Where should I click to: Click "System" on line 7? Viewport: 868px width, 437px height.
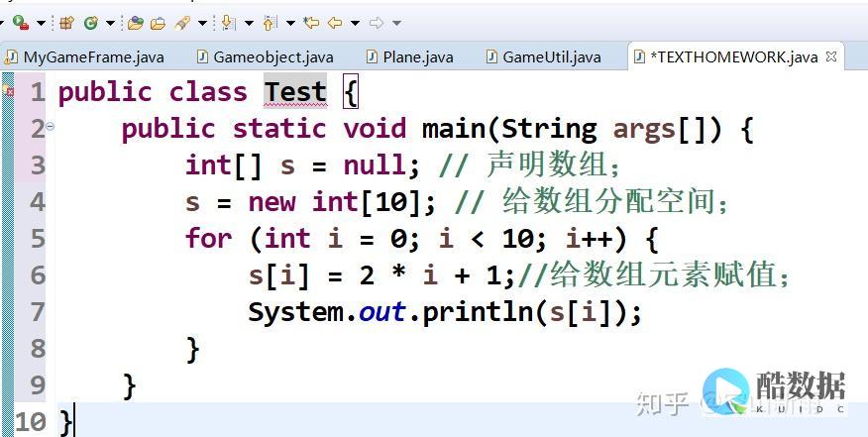click(295, 312)
